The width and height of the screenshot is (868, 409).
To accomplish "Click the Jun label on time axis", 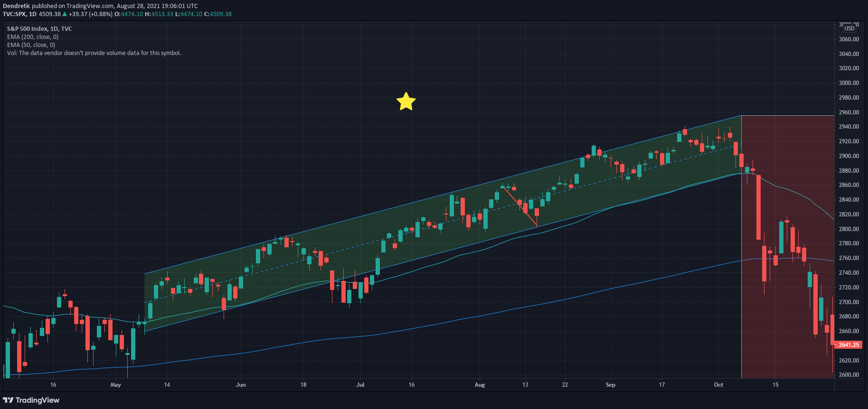I will [x=241, y=385].
